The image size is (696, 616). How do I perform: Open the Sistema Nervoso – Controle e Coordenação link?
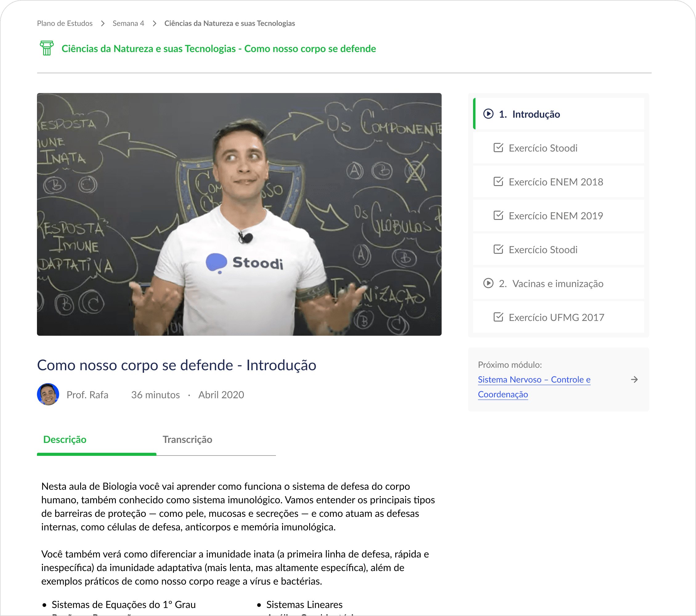[534, 387]
